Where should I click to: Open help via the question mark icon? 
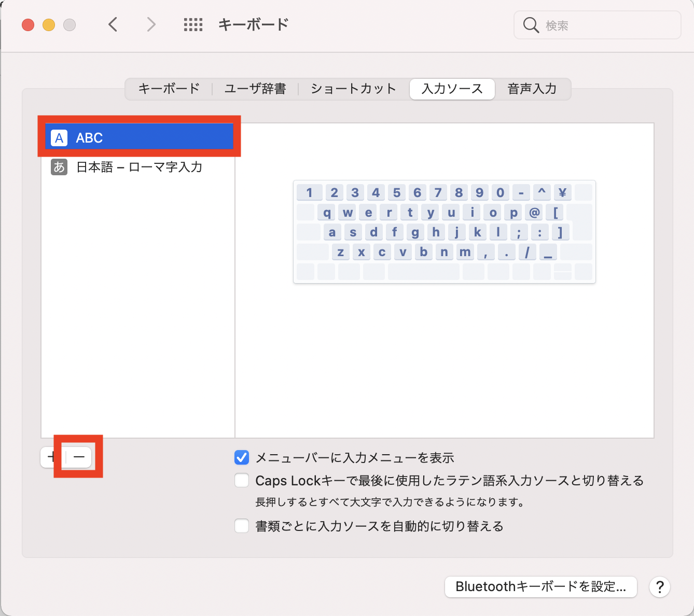659,587
